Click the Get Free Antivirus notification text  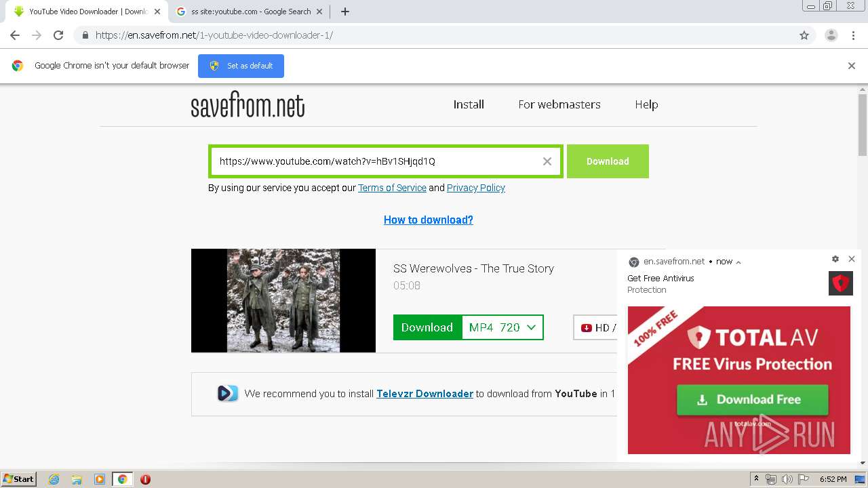pos(660,278)
